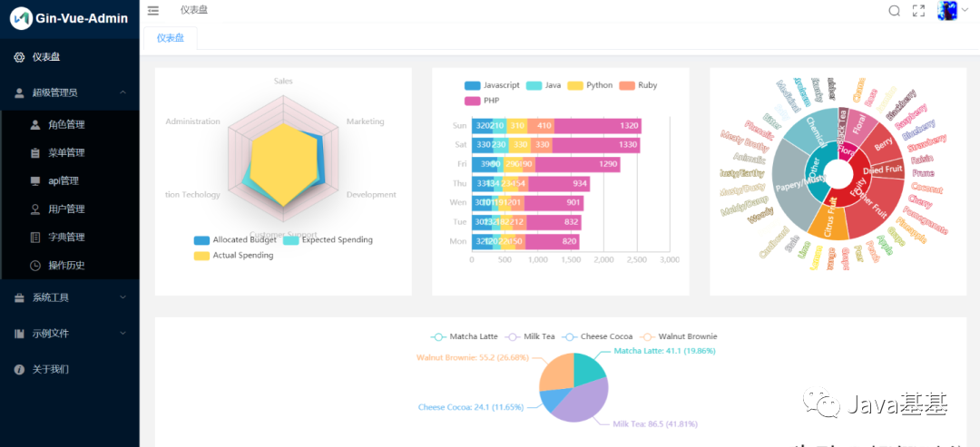Open 菜单管理 menu item
980x447 pixels.
click(x=71, y=152)
